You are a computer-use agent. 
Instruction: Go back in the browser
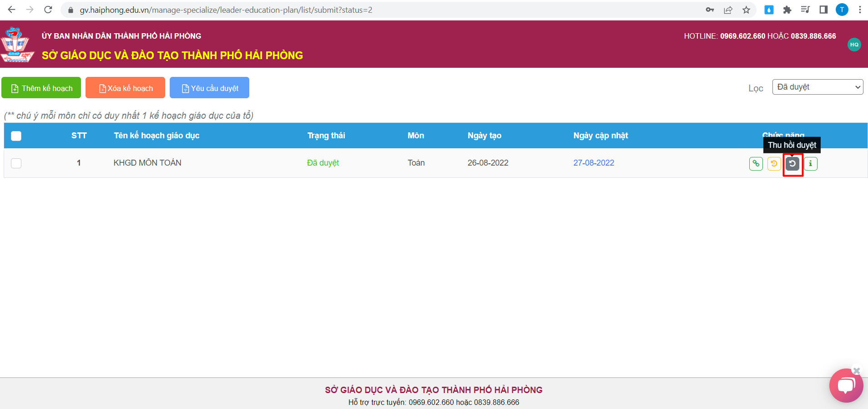point(12,10)
